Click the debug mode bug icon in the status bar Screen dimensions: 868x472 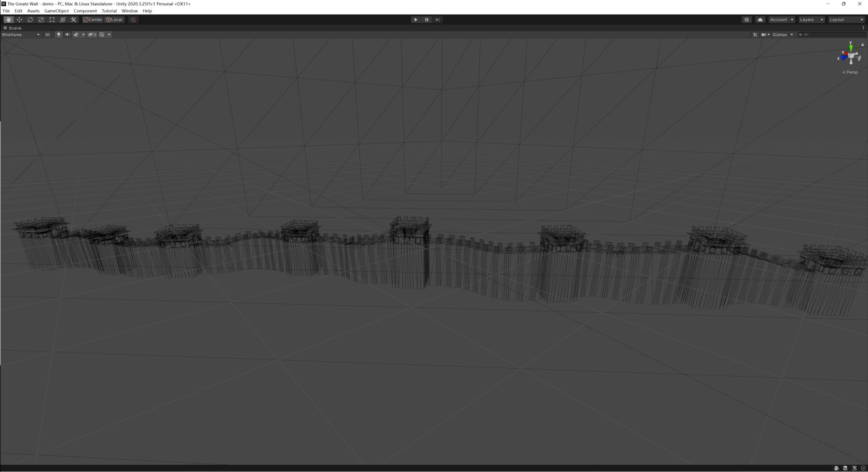[x=837, y=468]
